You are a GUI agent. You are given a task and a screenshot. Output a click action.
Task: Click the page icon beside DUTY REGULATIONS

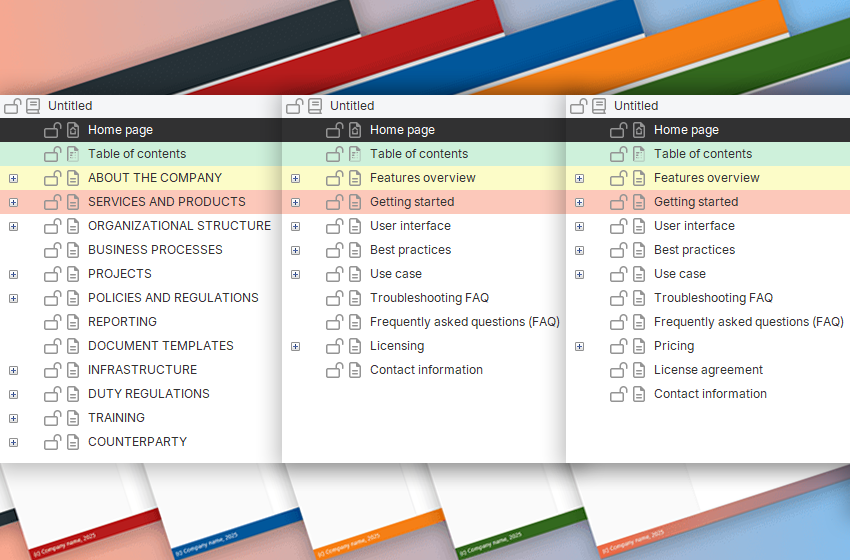coord(73,394)
